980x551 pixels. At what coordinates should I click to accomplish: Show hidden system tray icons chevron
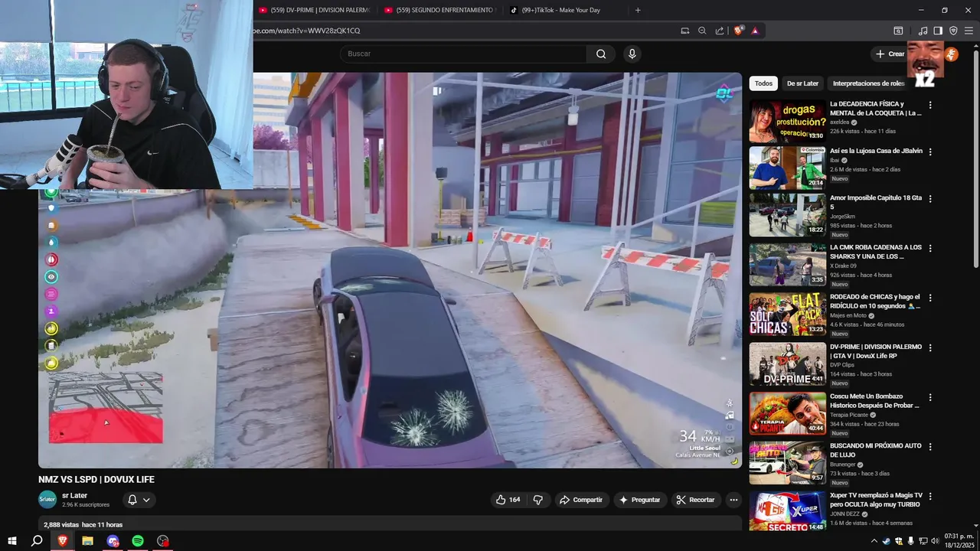(874, 541)
